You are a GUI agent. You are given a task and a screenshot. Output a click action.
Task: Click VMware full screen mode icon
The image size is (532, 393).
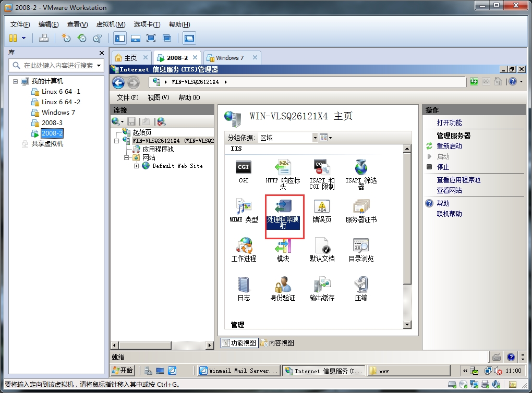point(151,38)
